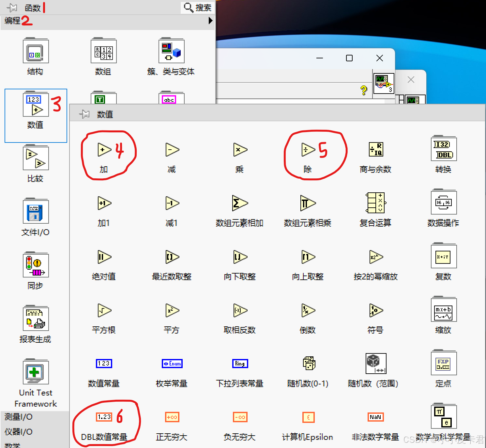486x448 pixels.
Task: Select the 商与余数 function
Action: 376,149
